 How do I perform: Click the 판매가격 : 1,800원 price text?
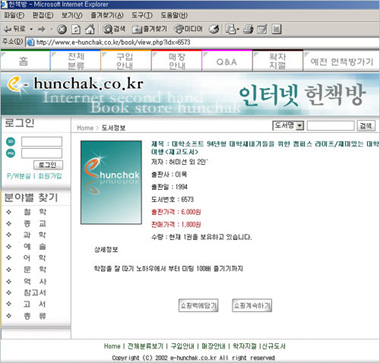coord(176,224)
